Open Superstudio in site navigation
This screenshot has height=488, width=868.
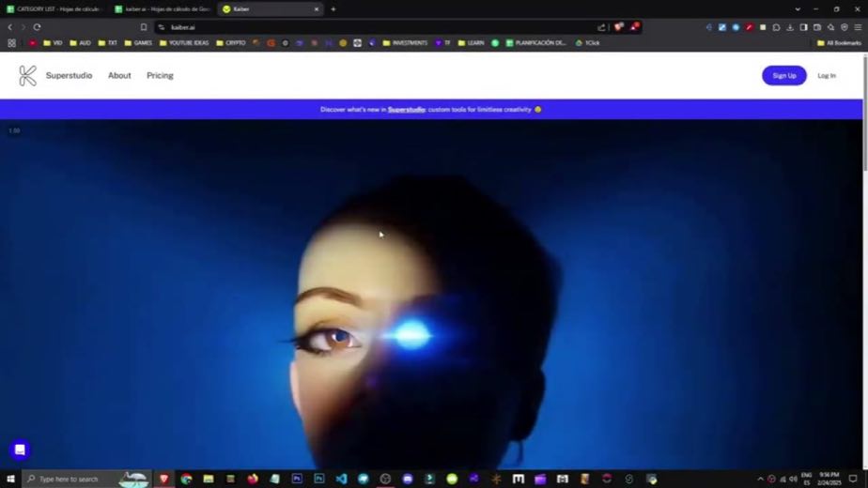70,76
